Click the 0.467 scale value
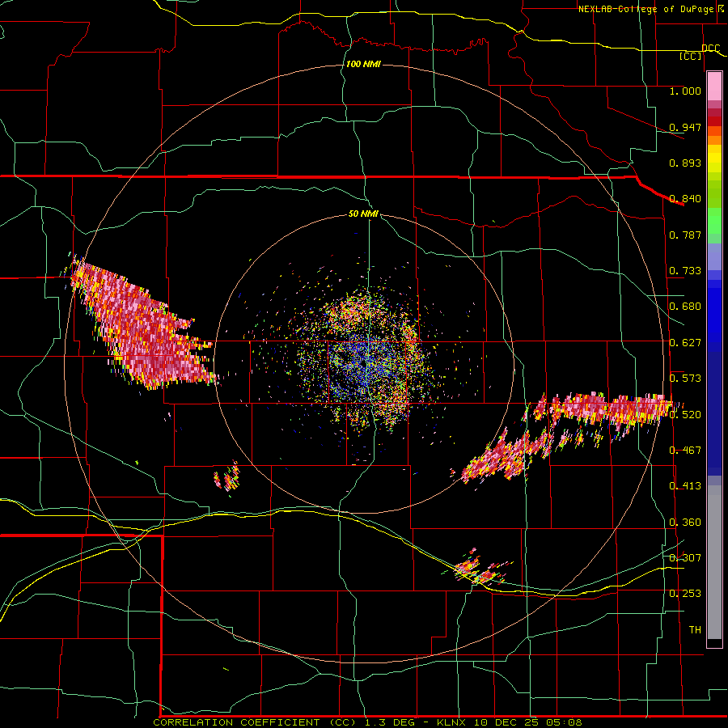 click(x=685, y=451)
